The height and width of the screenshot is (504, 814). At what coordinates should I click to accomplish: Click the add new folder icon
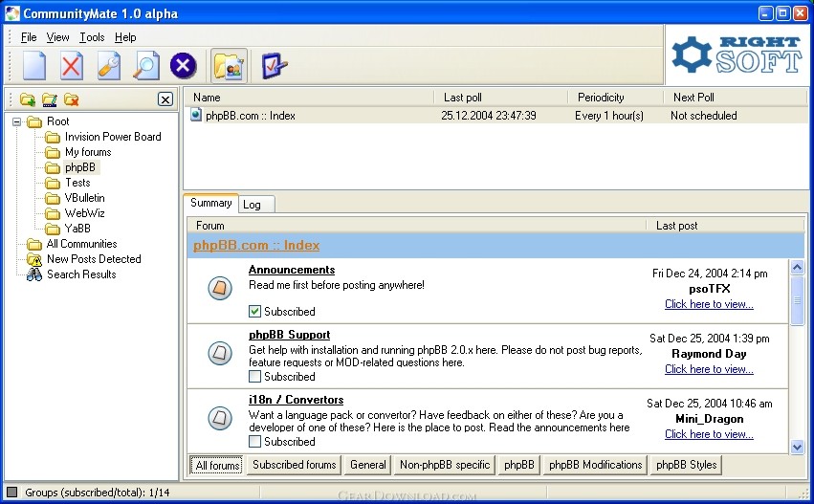pyautogui.click(x=28, y=99)
